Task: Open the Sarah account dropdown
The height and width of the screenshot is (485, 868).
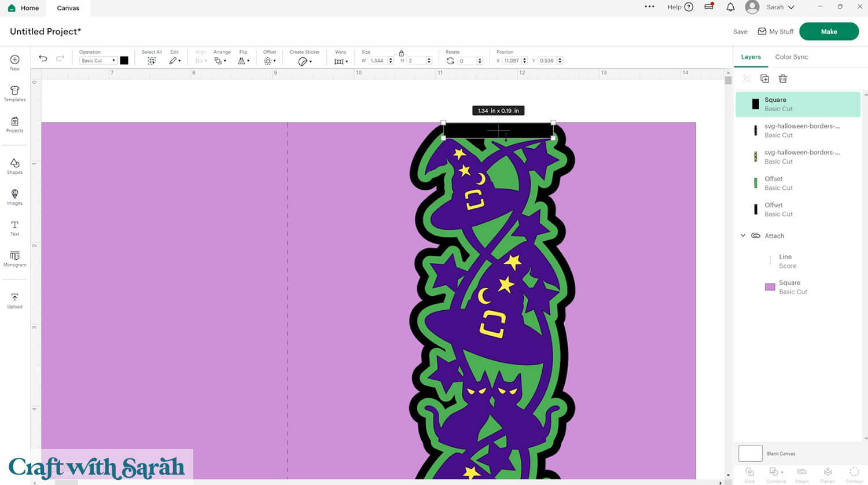Action: coord(779,7)
